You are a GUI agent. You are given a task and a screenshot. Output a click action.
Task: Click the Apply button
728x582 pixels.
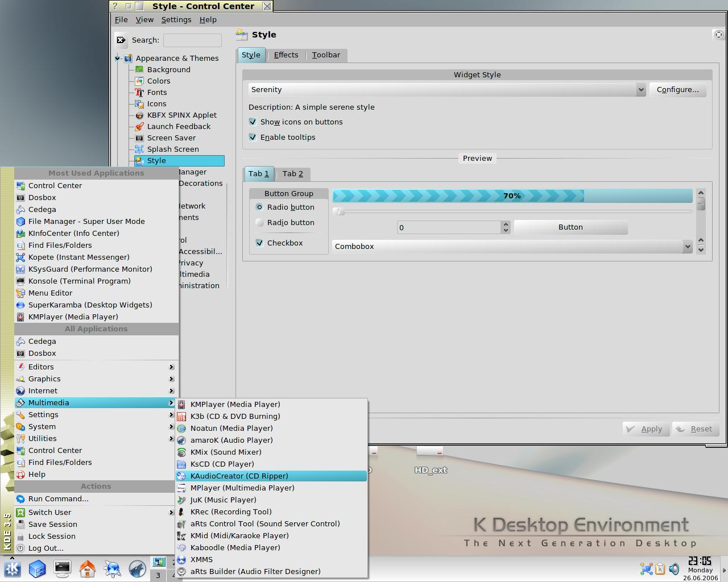[646, 429]
